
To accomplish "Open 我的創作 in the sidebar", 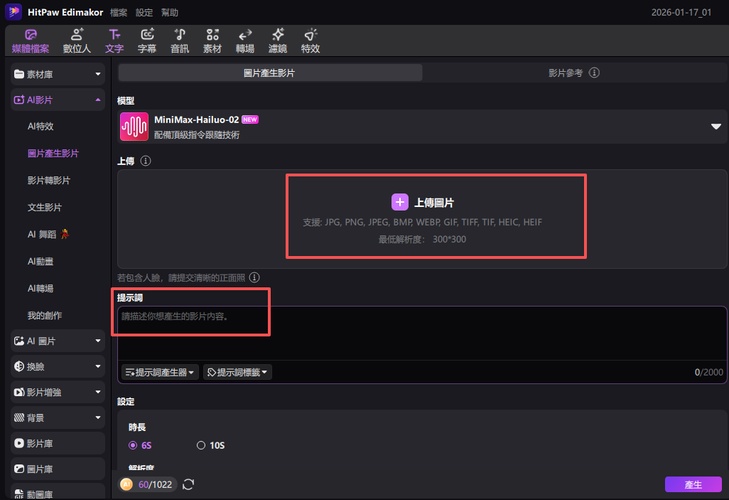I will click(45, 315).
